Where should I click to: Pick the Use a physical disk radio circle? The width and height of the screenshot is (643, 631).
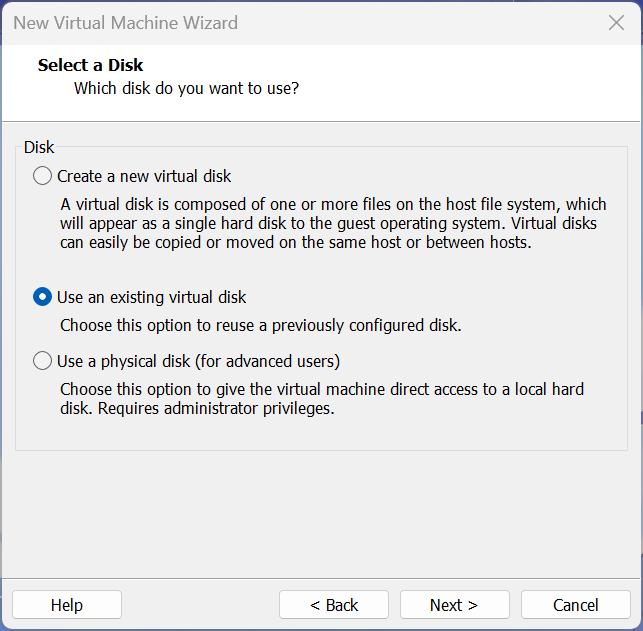(x=42, y=361)
